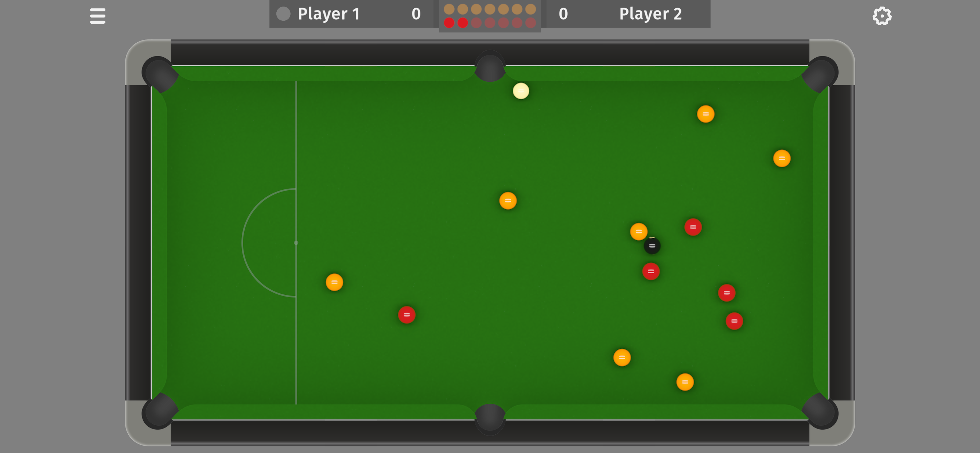Open the hamburger menu

click(97, 16)
